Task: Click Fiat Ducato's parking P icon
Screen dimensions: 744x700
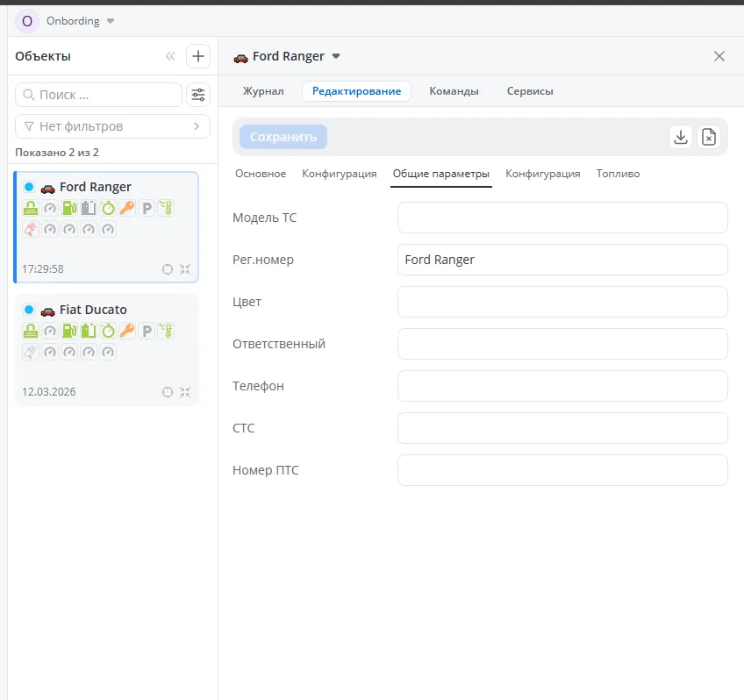Action: click(x=147, y=331)
